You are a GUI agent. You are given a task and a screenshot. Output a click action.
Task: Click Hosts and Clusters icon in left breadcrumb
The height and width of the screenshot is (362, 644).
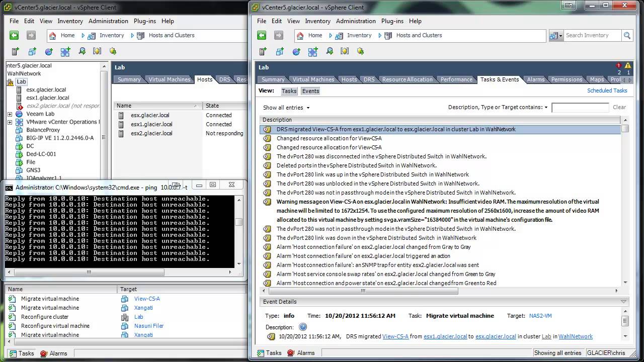(140, 35)
